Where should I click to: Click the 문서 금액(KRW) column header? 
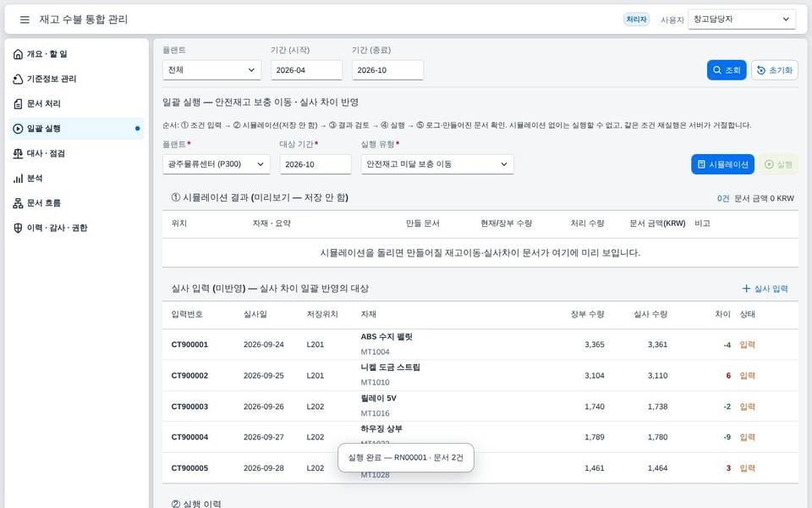(657, 224)
